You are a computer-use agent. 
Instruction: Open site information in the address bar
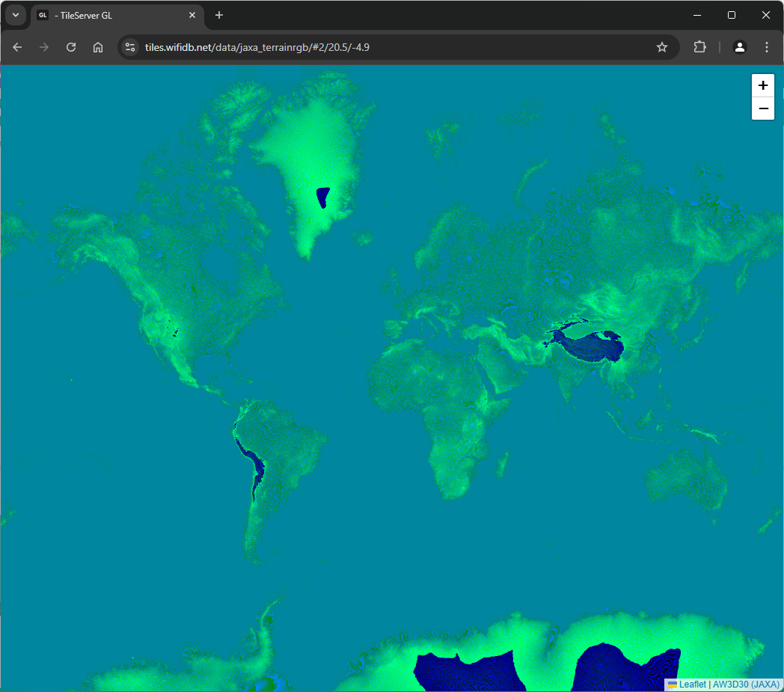pyautogui.click(x=129, y=47)
